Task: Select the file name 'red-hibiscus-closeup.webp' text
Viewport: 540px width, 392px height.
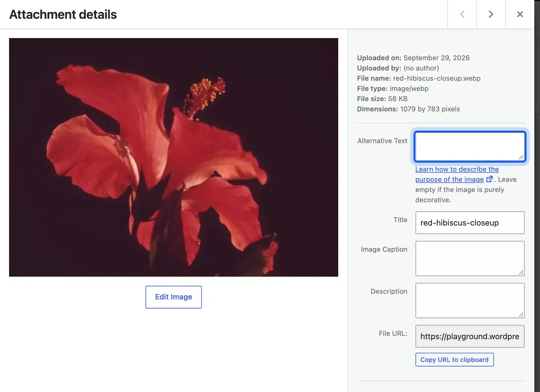Action: tap(436, 78)
